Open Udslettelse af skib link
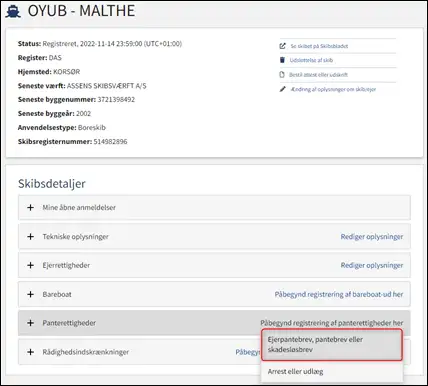This screenshot has width=428, height=386. click(x=311, y=60)
